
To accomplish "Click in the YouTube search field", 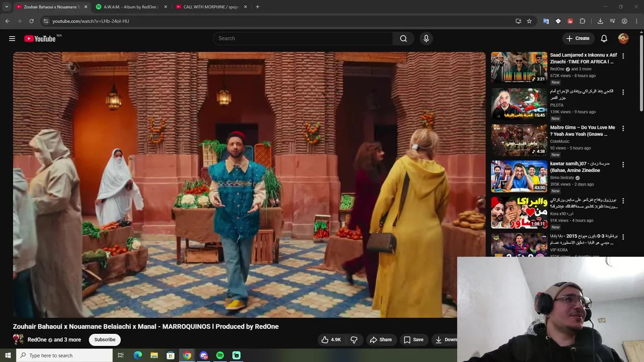I will [x=303, y=38].
